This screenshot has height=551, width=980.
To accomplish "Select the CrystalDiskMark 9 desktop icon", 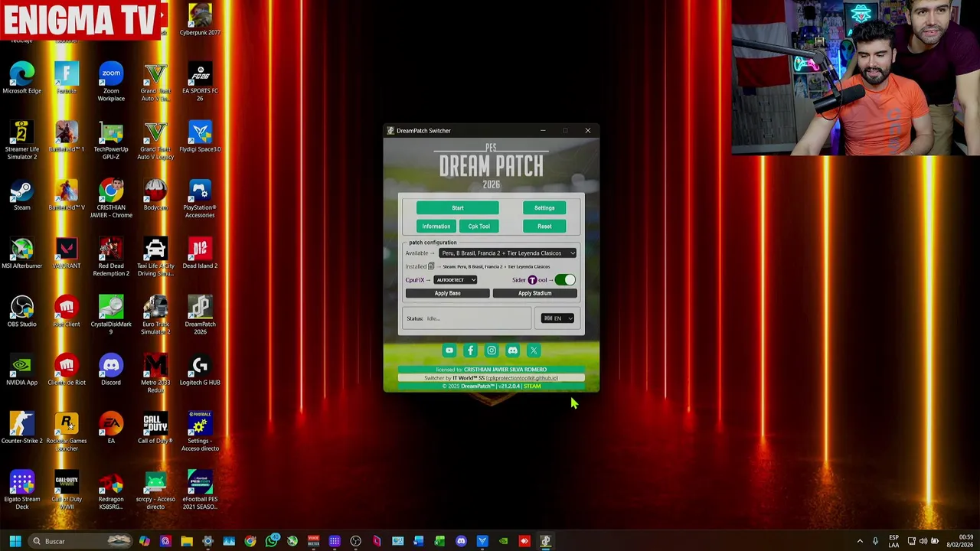I will pos(111,315).
